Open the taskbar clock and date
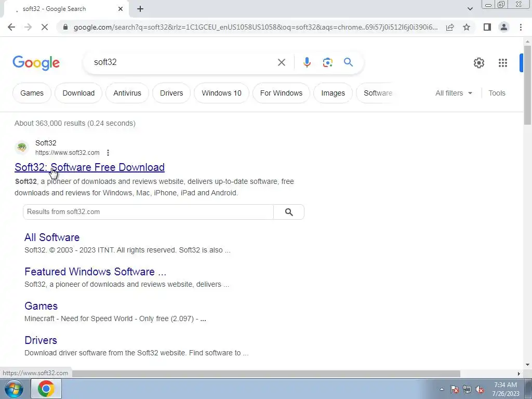Viewport: 532px width, 399px height. (x=506, y=389)
